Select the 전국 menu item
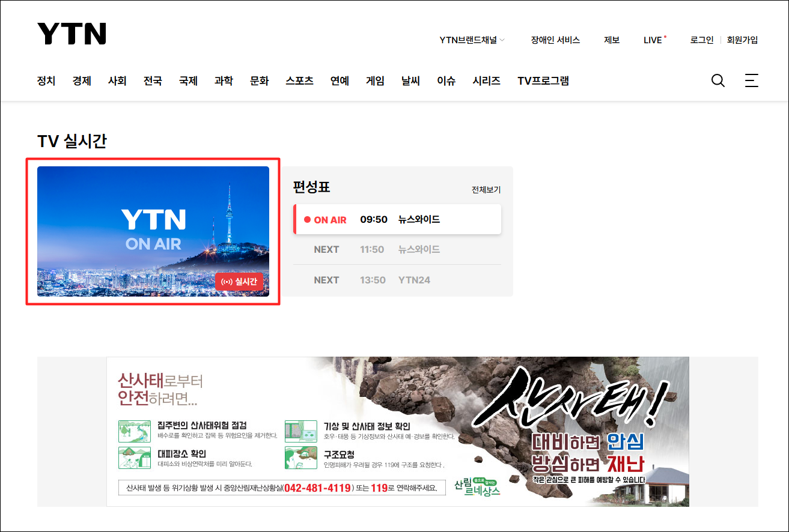Screen dimensions: 789x532 [x=153, y=80]
